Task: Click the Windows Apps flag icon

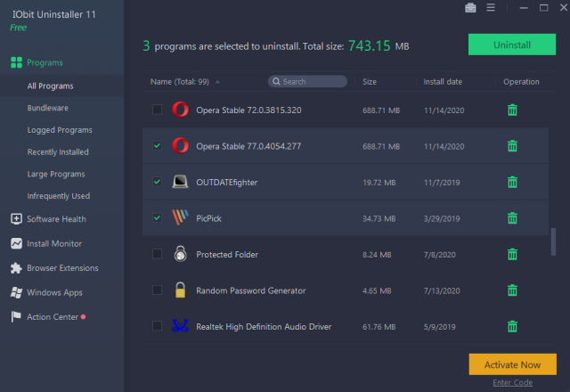Action: 16,292
